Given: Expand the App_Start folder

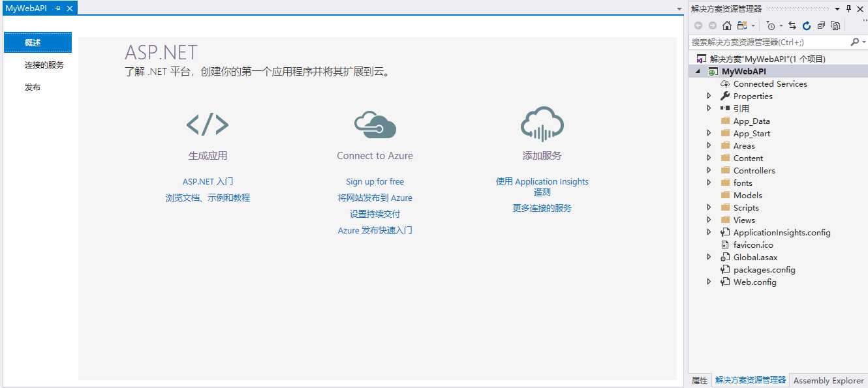Looking at the screenshot, I should click(709, 133).
